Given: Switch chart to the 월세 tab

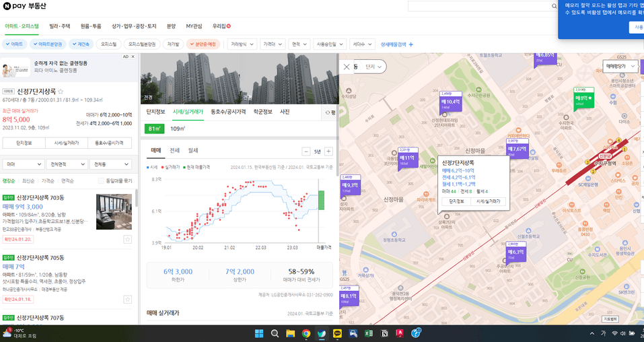Looking at the screenshot, I should coord(193,150).
